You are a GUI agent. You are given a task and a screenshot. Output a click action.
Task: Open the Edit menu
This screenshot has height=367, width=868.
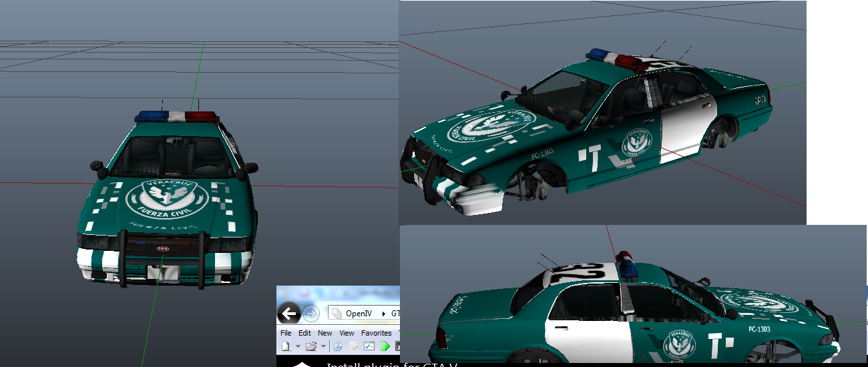(304, 333)
